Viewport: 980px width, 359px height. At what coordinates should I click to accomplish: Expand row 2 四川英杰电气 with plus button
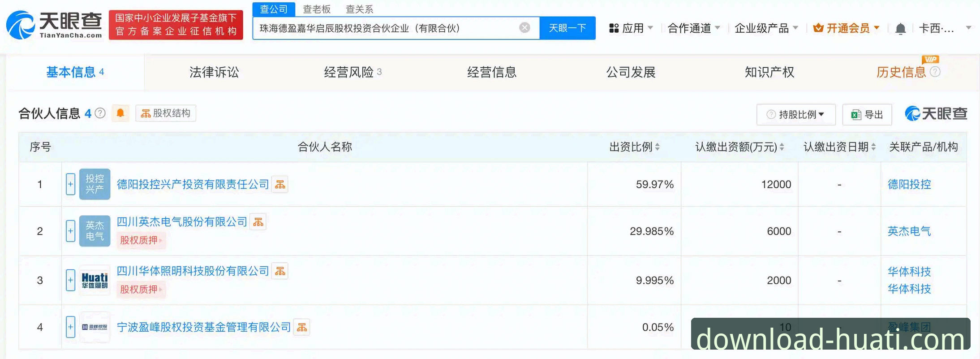click(70, 231)
